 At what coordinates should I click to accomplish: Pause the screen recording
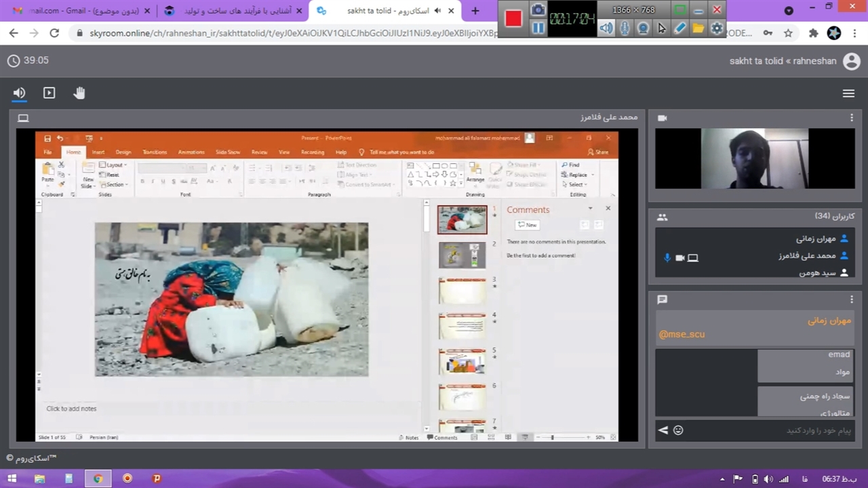(x=538, y=28)
